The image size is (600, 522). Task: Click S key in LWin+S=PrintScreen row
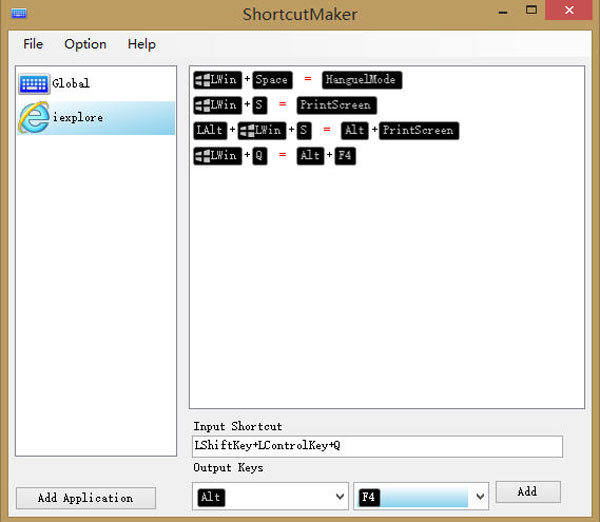point(259,105)
